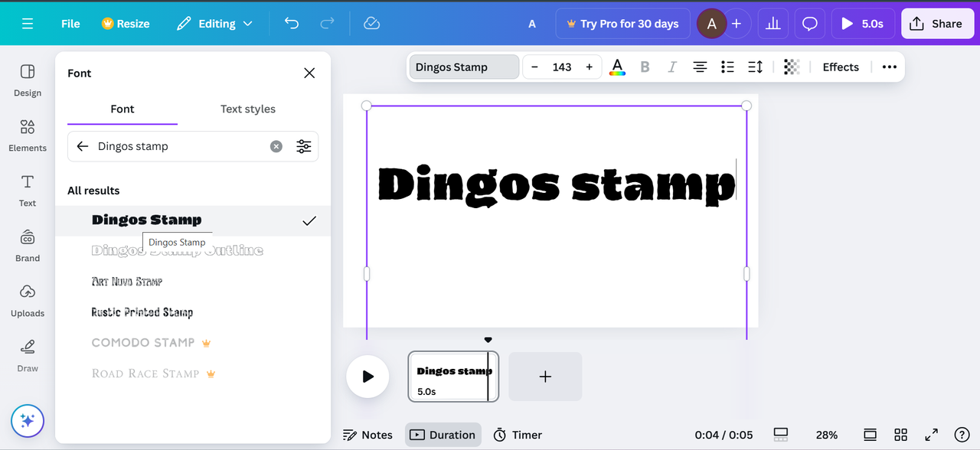Go back with search arrow

tap(83, 146)
